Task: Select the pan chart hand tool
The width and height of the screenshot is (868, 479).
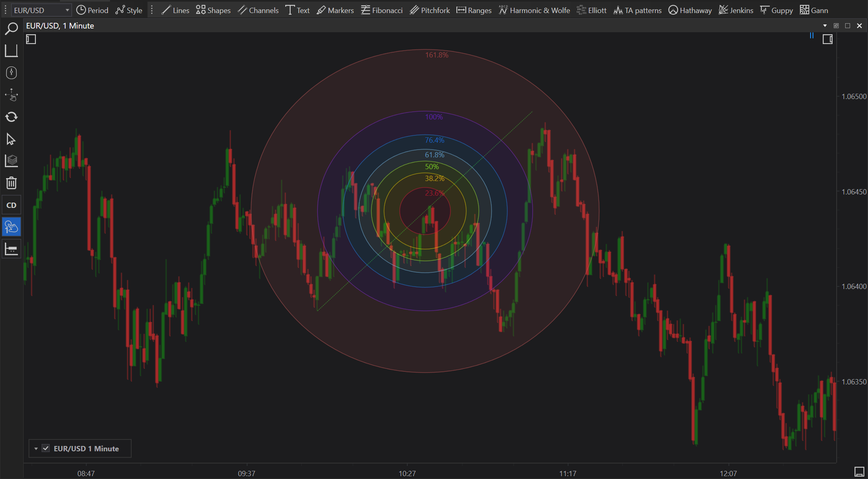Action: tap(11, 95)
